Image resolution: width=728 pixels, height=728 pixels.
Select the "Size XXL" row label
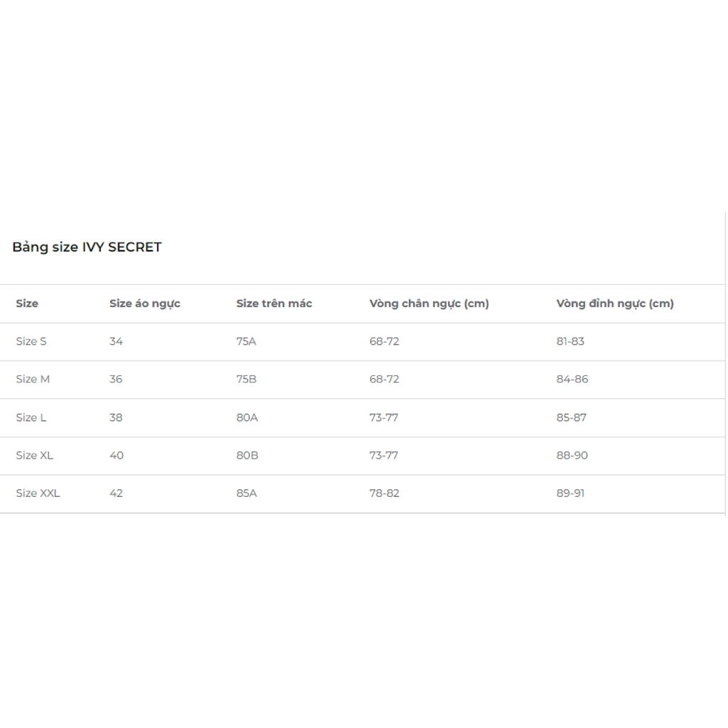click(x=38, y=493)
